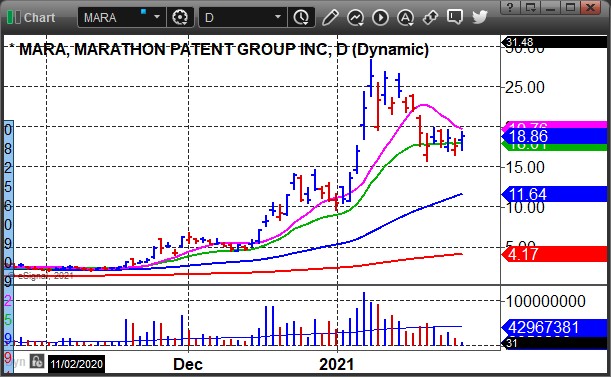The width and height of the screenshot is (611, 377).
Task: Click the 15.00 price axis label
Action: tap(525, 167)
